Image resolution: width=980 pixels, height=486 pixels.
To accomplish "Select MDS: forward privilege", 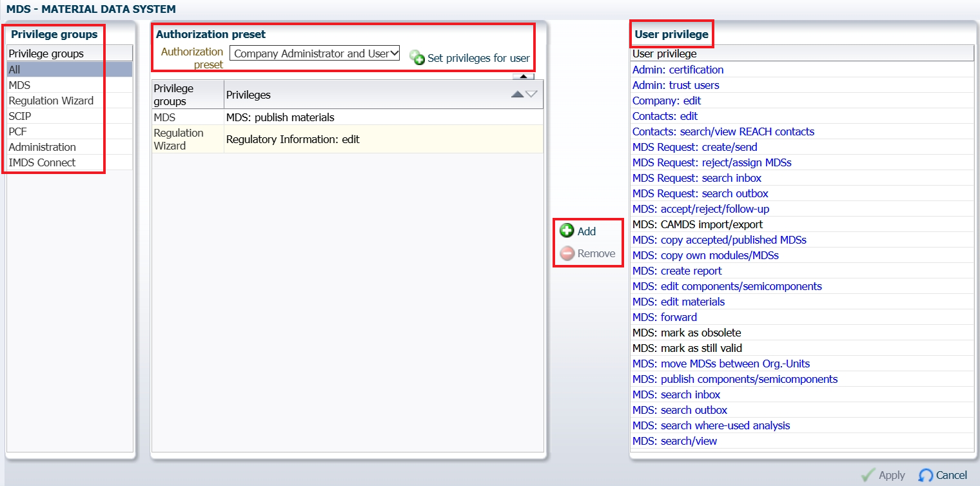I will pos(802,317).
